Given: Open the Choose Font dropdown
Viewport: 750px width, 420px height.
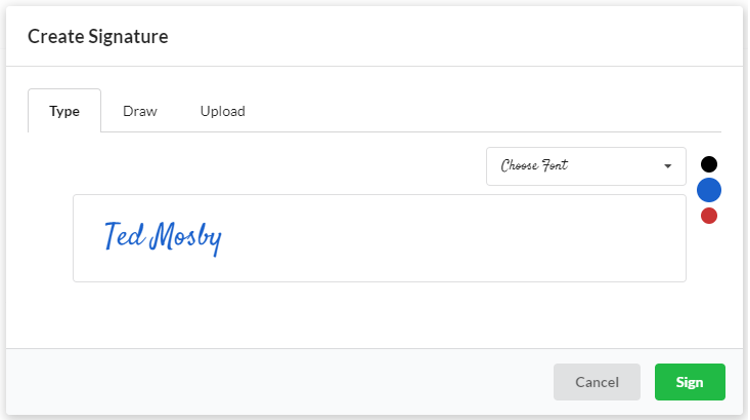Looking at the screenshot, I should [x=585, y=166].
